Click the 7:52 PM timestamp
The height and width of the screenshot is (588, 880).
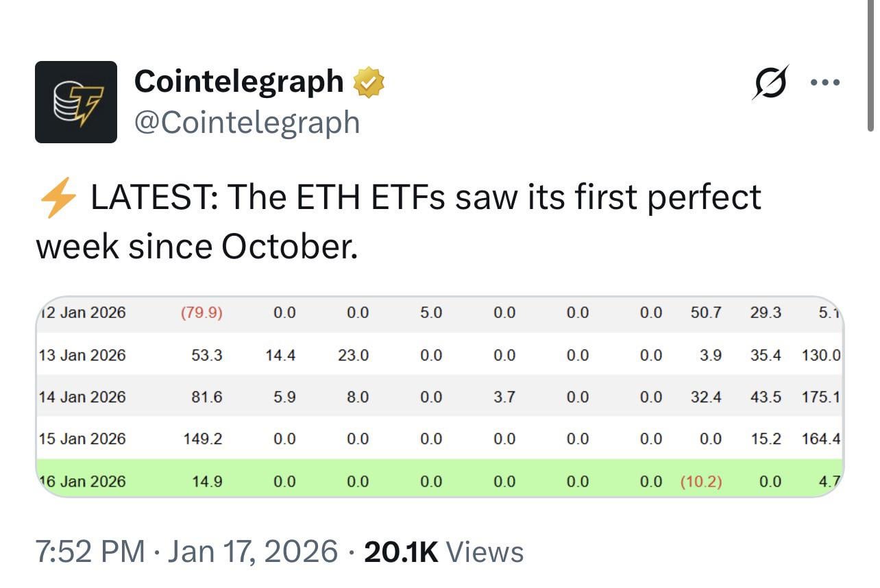pos(89,552)
